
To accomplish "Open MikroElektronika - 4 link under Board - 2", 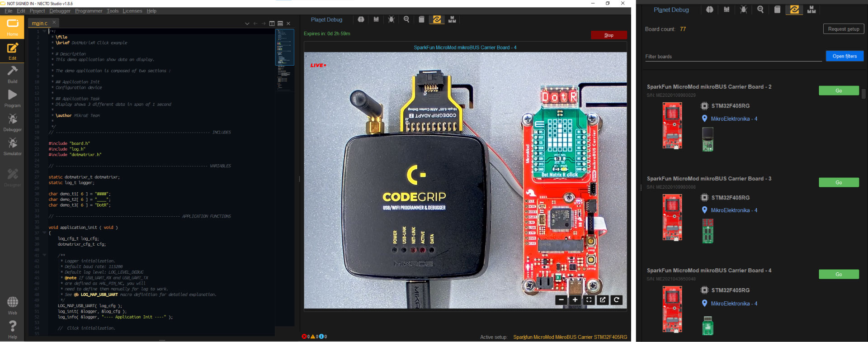I will [734, 119].
